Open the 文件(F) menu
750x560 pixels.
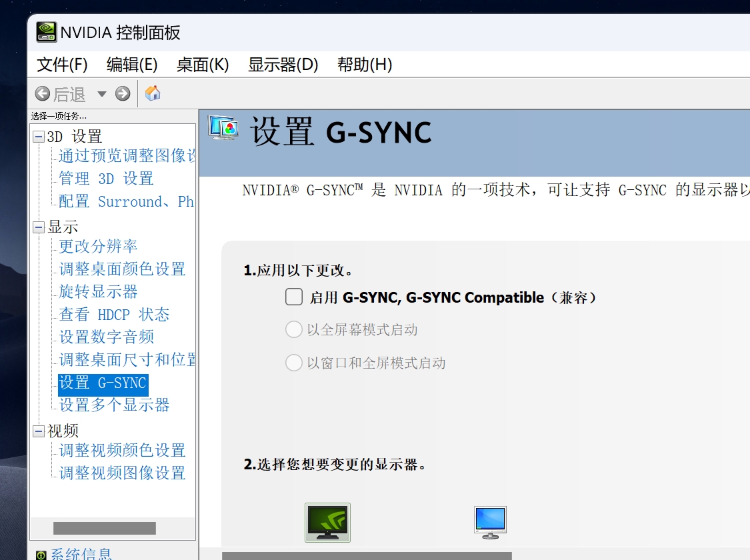click(62, 65)
